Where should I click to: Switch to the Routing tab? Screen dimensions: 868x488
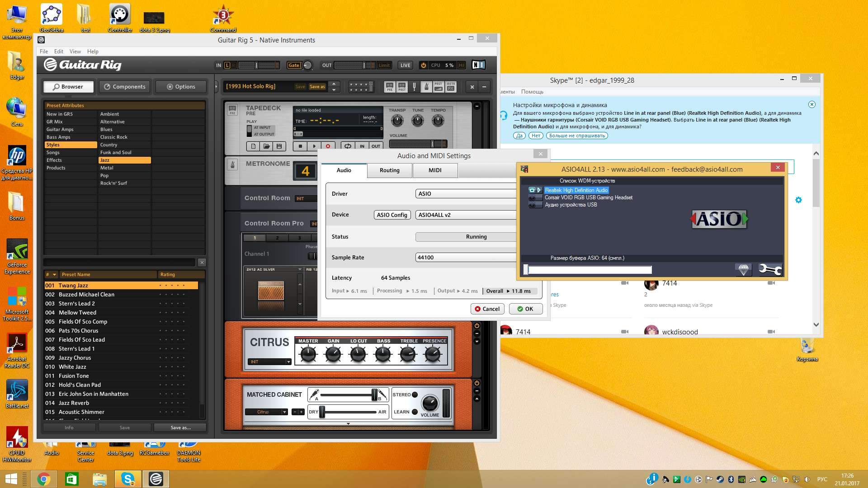pyautogui.click(x=389, y=170)
